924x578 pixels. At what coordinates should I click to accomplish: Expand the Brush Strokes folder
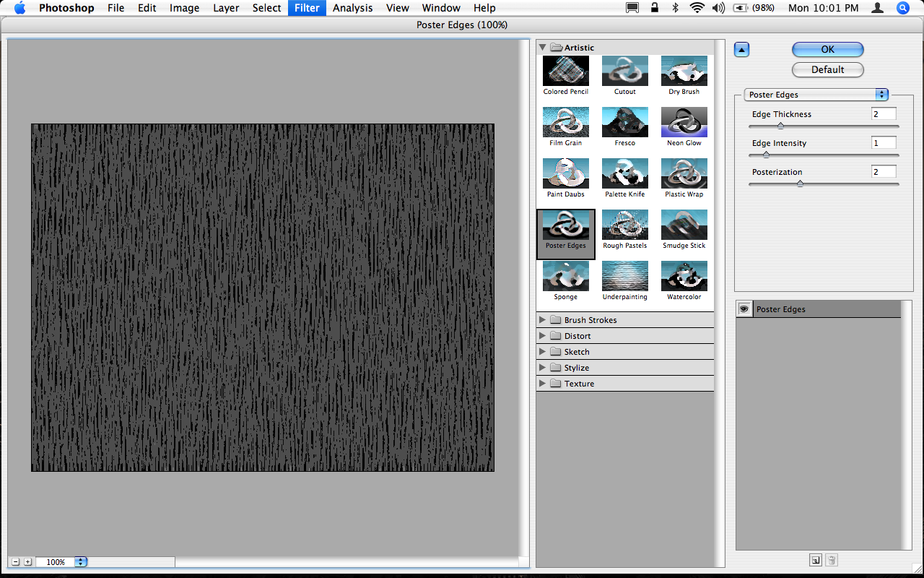click(x=542, y=319)
